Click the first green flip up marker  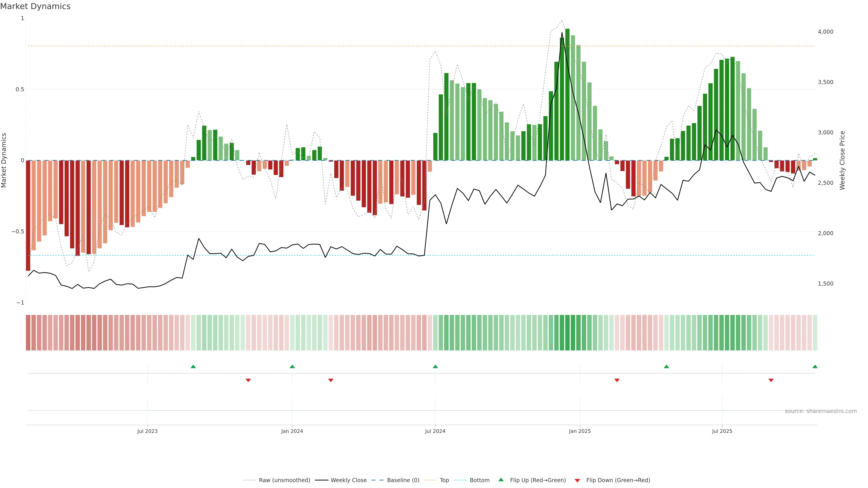(x=193, y=366)
